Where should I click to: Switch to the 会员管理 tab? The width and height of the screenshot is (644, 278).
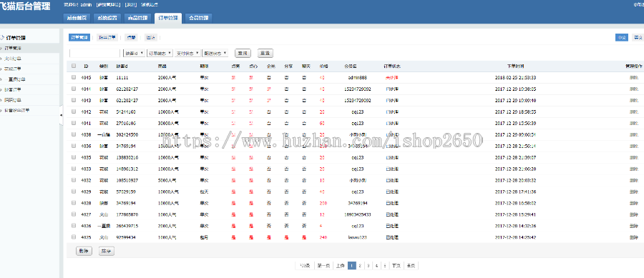tap(199, 18)
